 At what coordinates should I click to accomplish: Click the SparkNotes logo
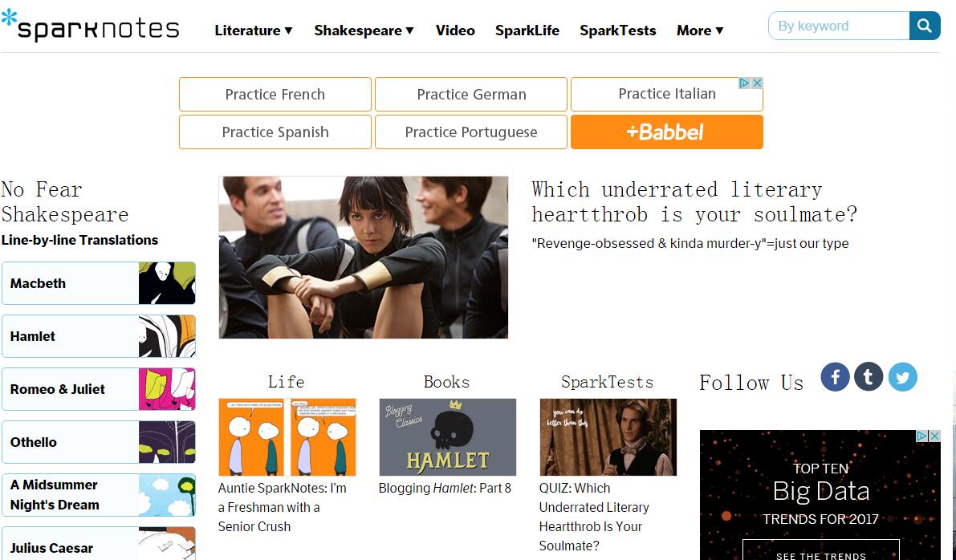90,26
